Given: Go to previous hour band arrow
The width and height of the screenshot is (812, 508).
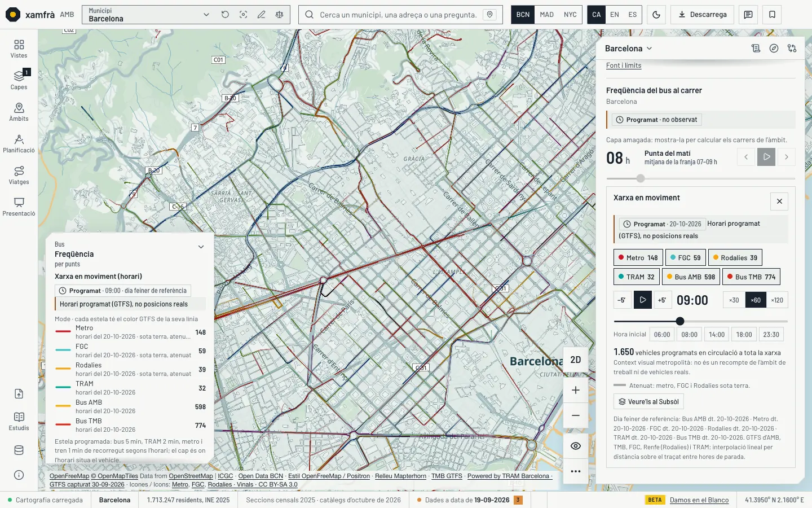Looking at the screenshot, I should tap(746, 157).
